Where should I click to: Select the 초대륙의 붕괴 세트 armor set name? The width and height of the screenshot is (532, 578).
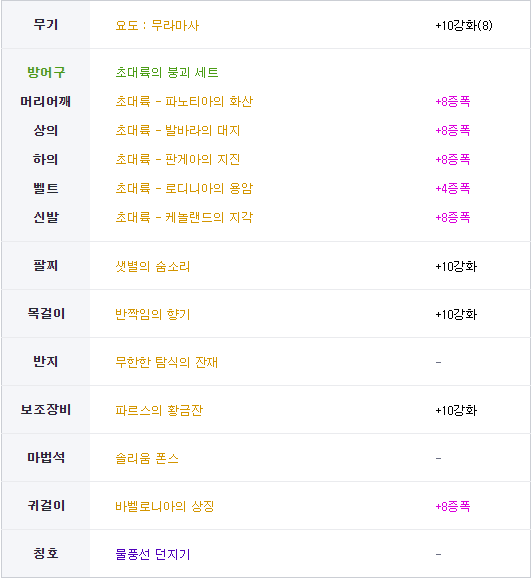[167, 72]
